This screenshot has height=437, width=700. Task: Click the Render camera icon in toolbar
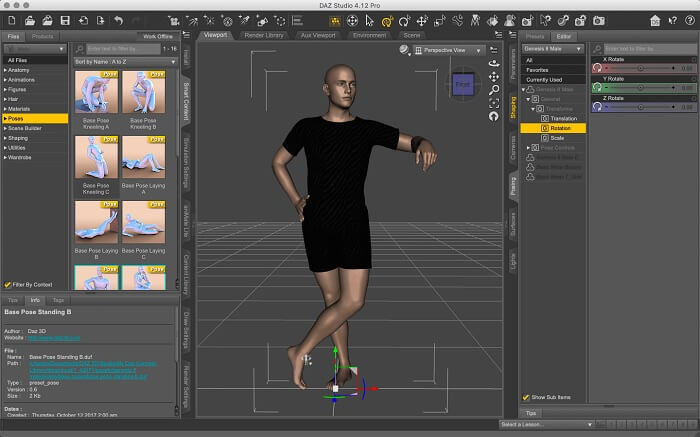[x=599, y=21]
